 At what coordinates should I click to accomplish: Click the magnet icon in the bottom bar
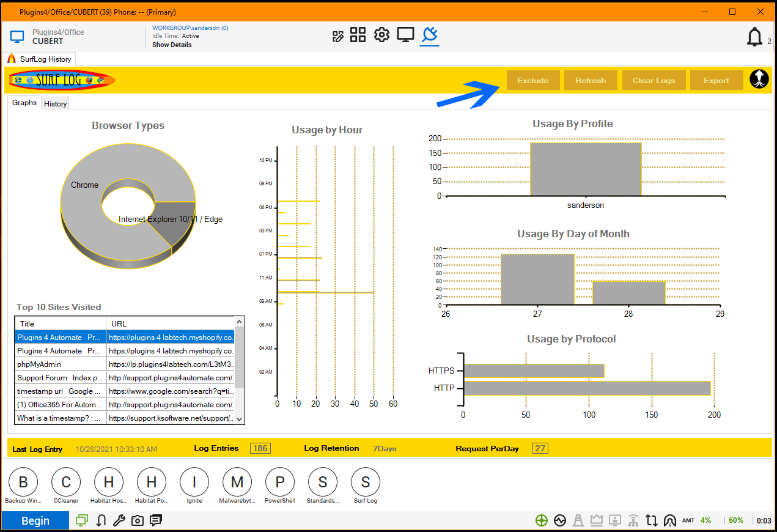pos(101,520)
